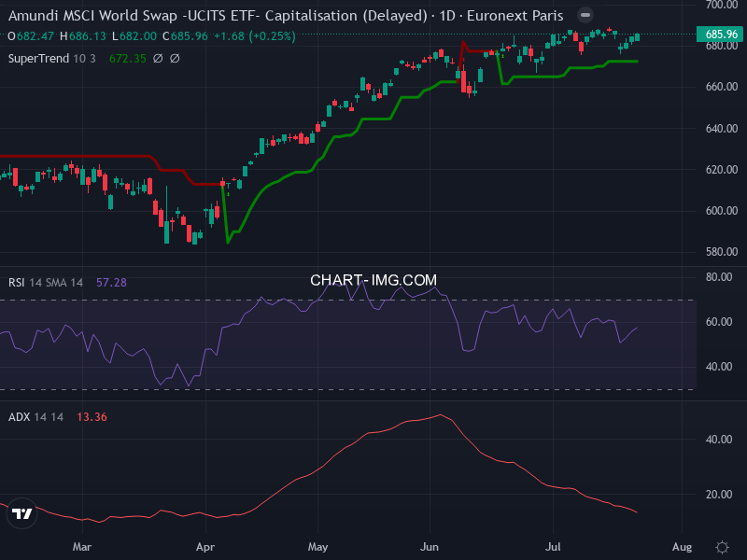The image size is (747, 560).
Task: Click the 640.00 price axis label
Action: (x=721, y=129)
